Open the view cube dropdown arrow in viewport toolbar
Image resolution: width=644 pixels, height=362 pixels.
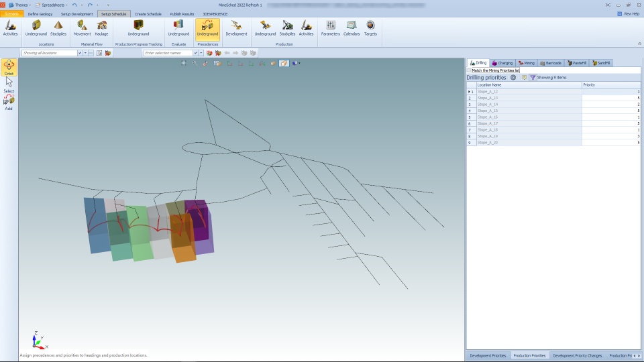(x=299, y=63)
